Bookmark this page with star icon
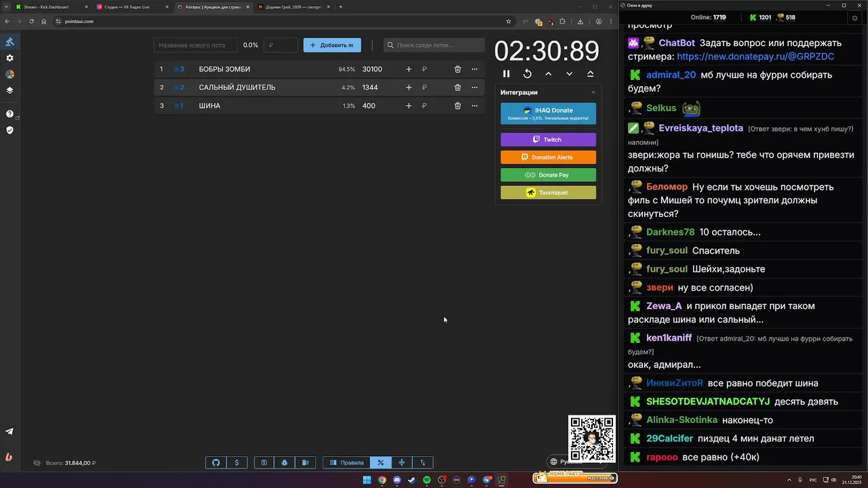The width and height of the screenshot is (868, 488). coord(509,21)
